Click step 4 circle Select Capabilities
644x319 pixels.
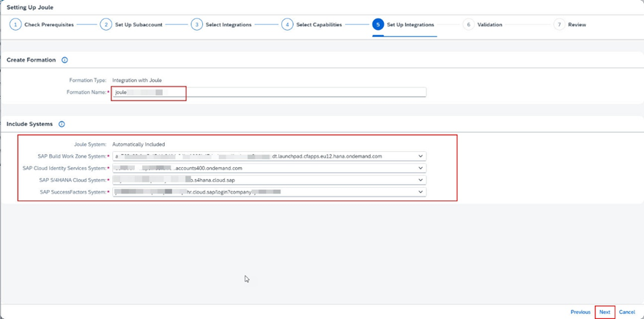point(287,25)
